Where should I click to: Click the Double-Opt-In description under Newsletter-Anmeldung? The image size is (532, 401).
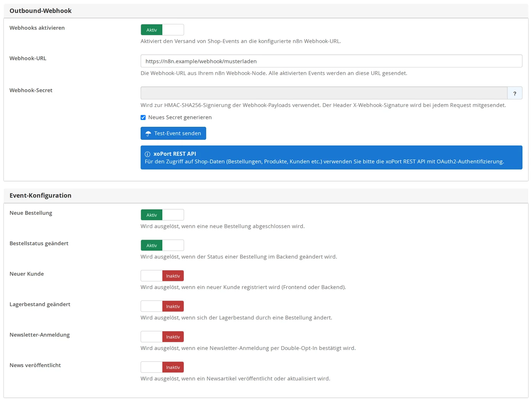(248, 348)
